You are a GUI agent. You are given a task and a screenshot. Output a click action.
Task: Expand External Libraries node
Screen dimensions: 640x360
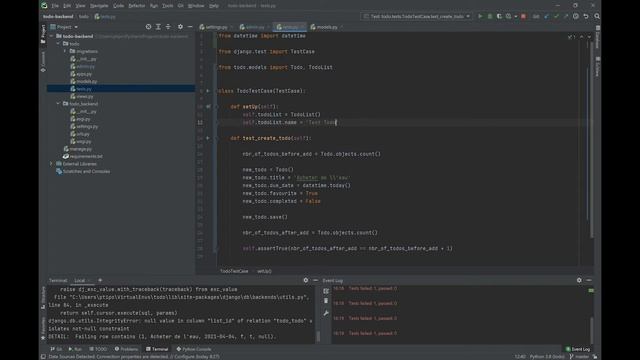52,164
